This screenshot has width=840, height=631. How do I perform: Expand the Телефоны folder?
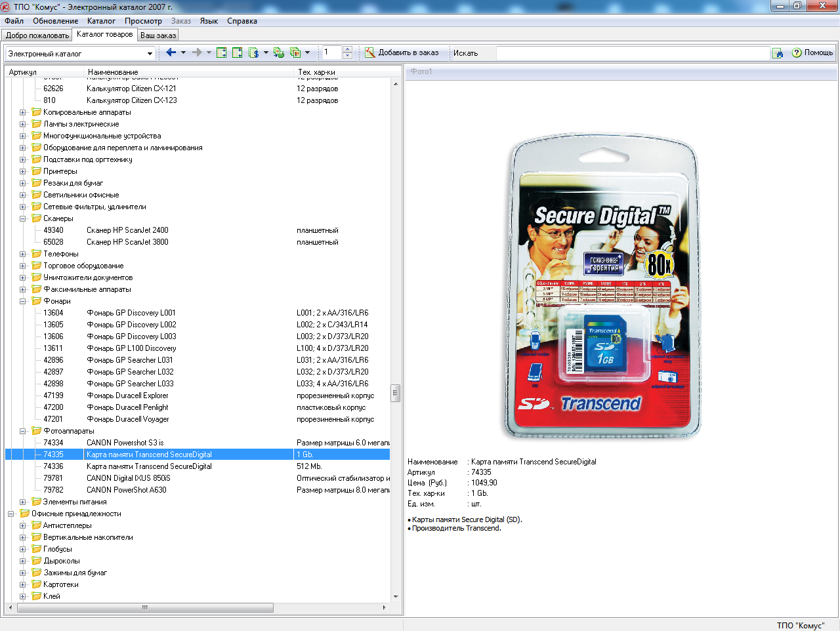22,254
